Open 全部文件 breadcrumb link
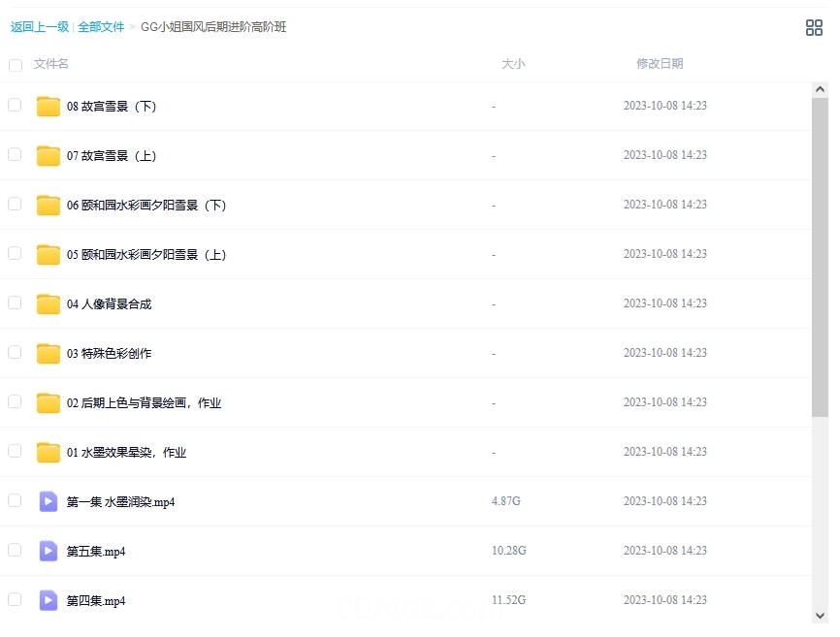The image size is (840, 637). pyautogui.click(x=101, y=27)
